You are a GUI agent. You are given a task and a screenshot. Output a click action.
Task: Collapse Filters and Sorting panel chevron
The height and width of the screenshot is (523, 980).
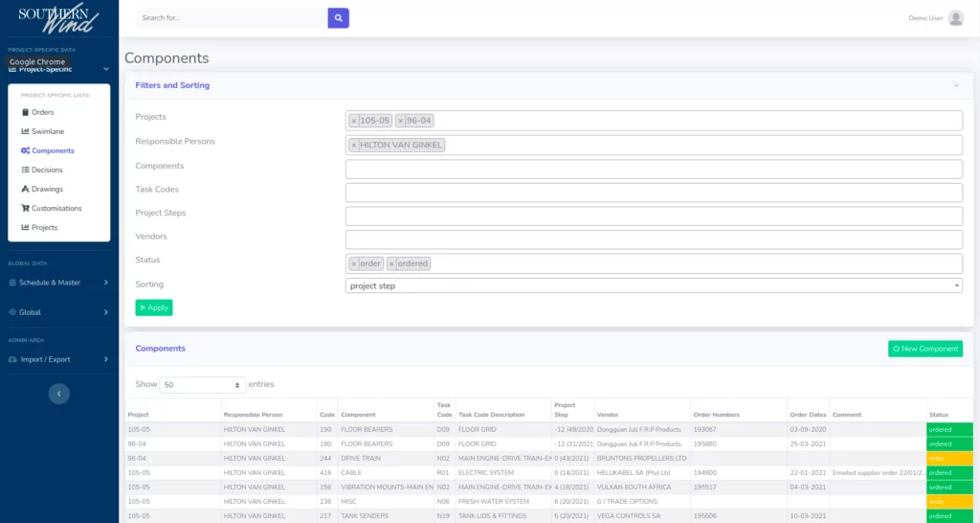click(956, 85)
